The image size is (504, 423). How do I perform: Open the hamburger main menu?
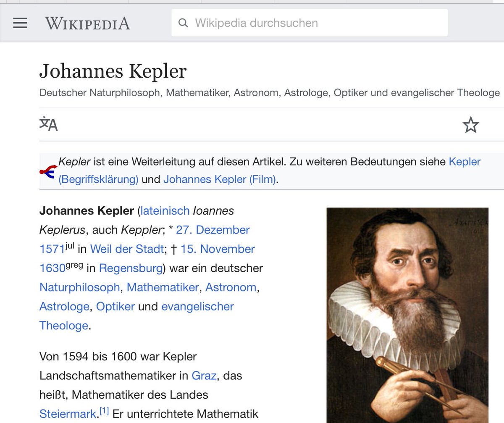tap(20, 23)
